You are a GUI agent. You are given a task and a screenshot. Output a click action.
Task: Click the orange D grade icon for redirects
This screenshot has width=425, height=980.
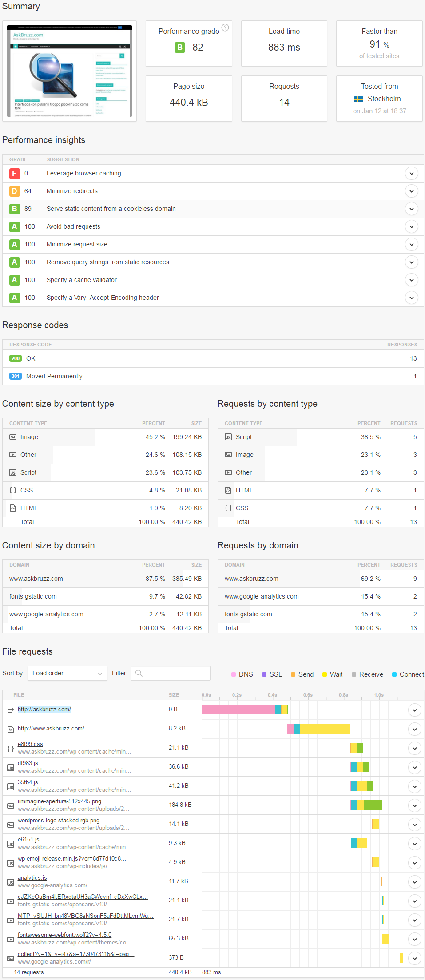click(15, 191)
